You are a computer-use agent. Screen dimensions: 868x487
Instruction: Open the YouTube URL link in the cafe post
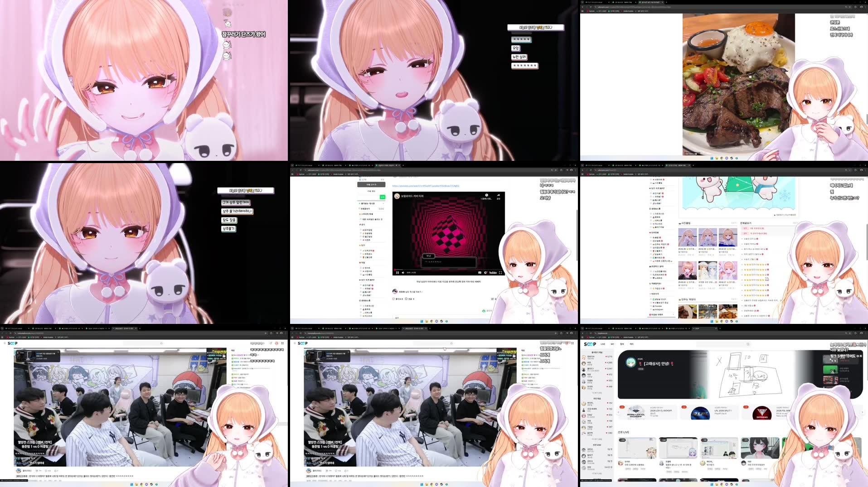pyautogui.click(x=425, y=185)
